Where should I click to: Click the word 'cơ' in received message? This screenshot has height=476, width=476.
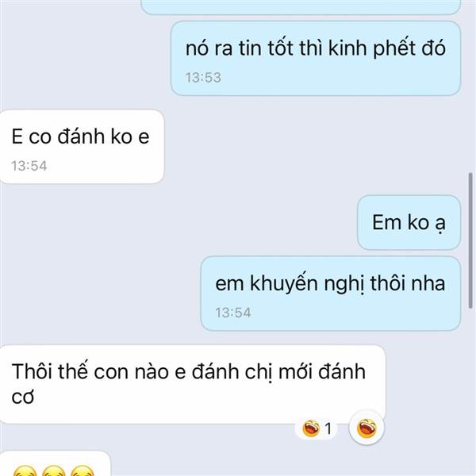22,397
